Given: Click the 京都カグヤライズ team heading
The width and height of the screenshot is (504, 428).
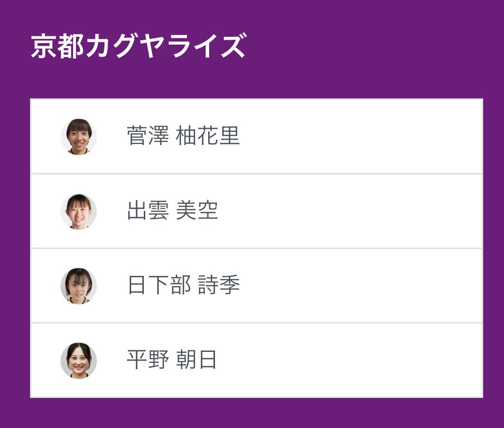Looking at the screenshot, I should pos(138,47).
